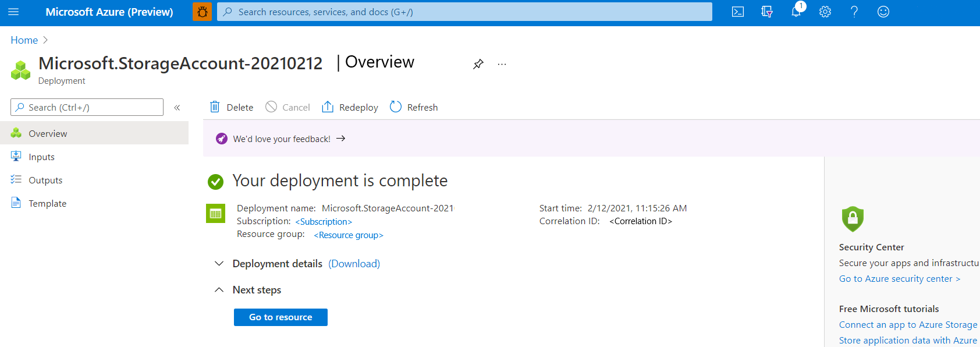Click the deployment resource icon beside the title
The image size is (980, 347).
21,70
